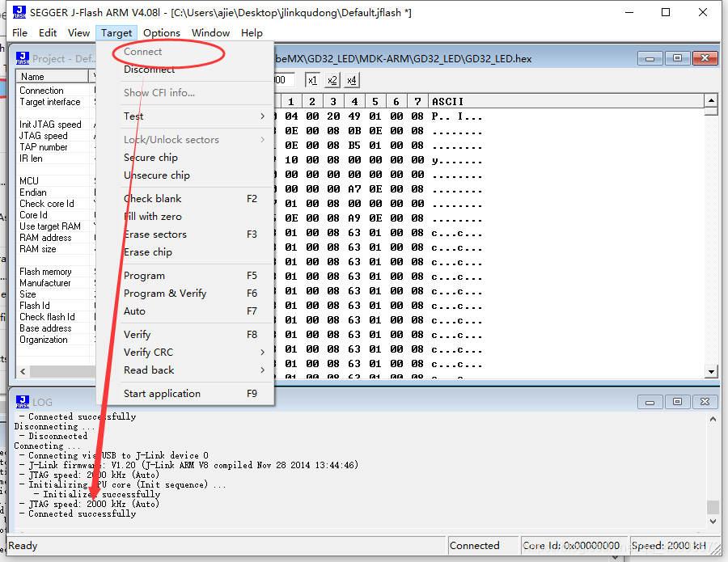Set hex view width to x4
Image resolution: width=728 pixels, height=562 pixels.
point(352,80)
